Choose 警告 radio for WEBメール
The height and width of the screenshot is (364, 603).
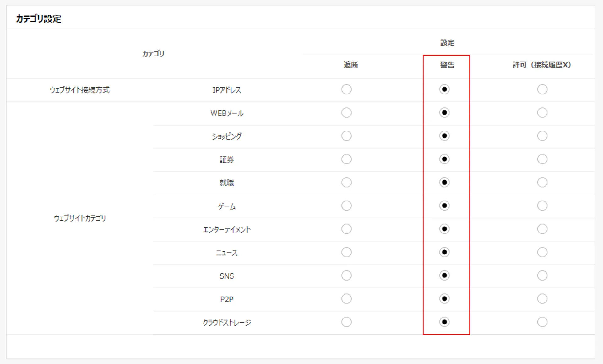(444, 113)
